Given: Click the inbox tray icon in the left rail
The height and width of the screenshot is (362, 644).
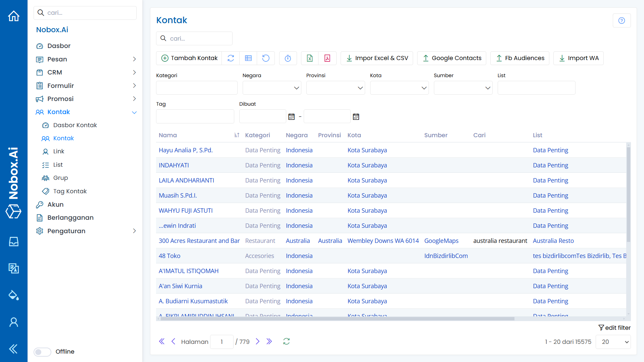Looking at the screenshot, I should (x=14, y=242).
